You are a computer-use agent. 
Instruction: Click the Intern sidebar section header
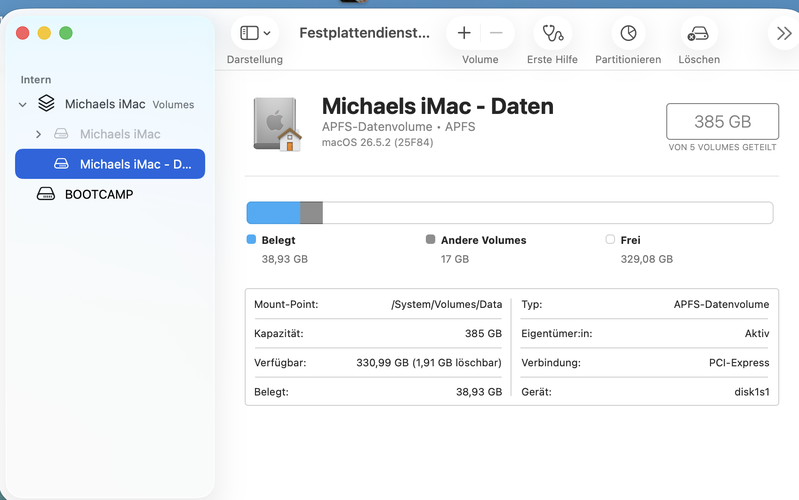(x=36, y=80)
